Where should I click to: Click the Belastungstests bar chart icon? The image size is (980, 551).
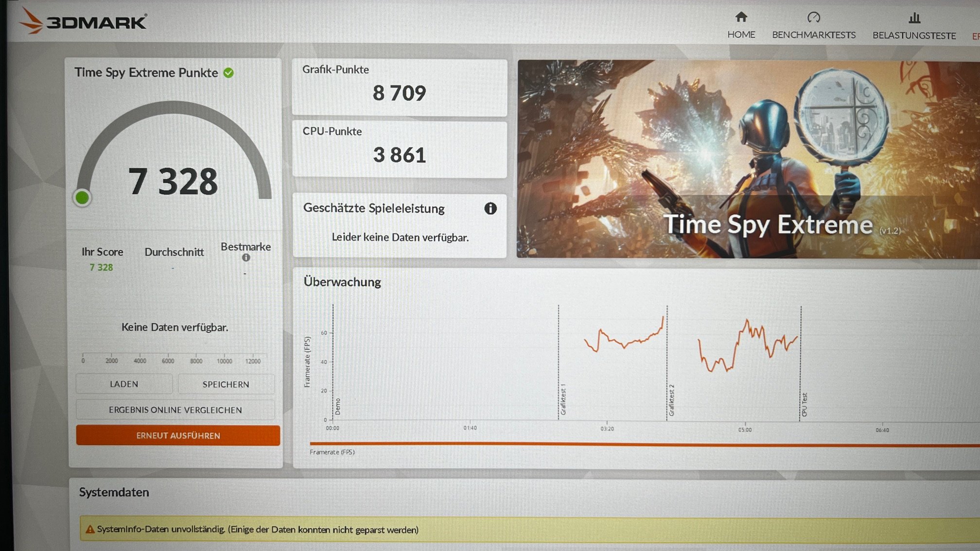[x=914, y=18]
